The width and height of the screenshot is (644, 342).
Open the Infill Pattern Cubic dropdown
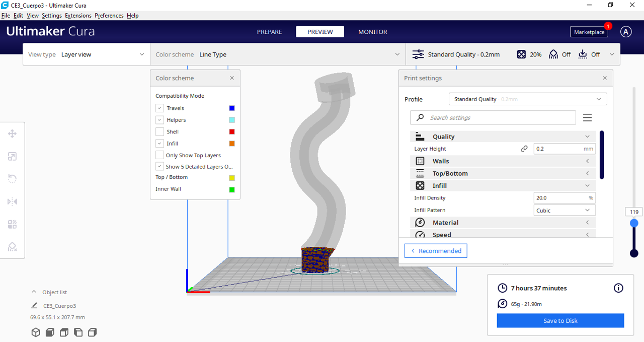(x=565, y=210)
